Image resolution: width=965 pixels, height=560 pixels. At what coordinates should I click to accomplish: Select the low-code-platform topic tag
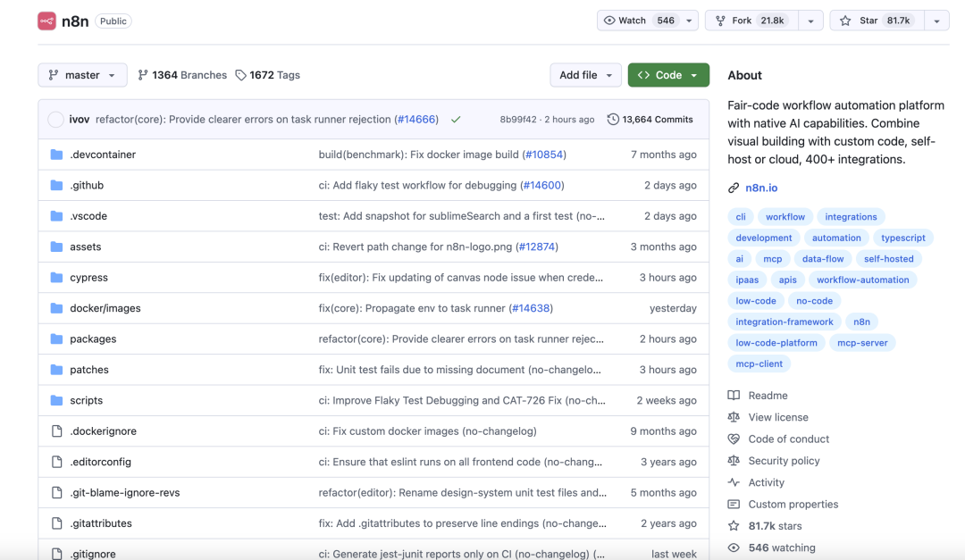pyautogui.click(x=776, y=343)
